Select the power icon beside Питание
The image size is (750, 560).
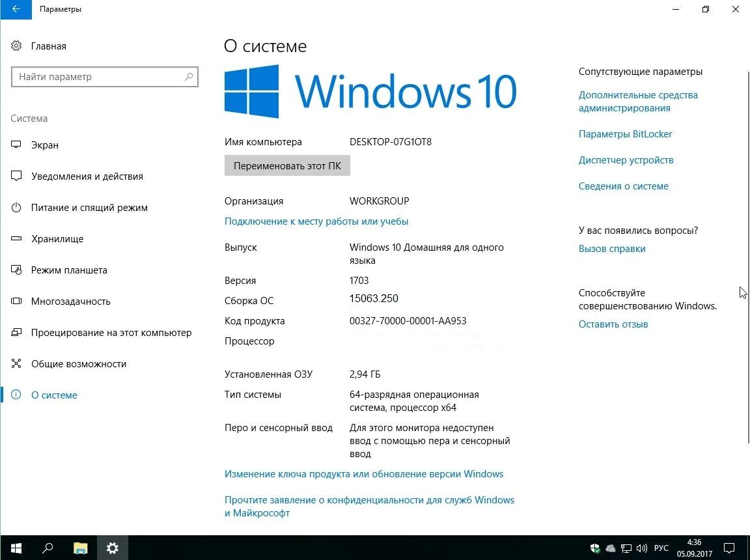pyautogui.click(x=16, y=207)
